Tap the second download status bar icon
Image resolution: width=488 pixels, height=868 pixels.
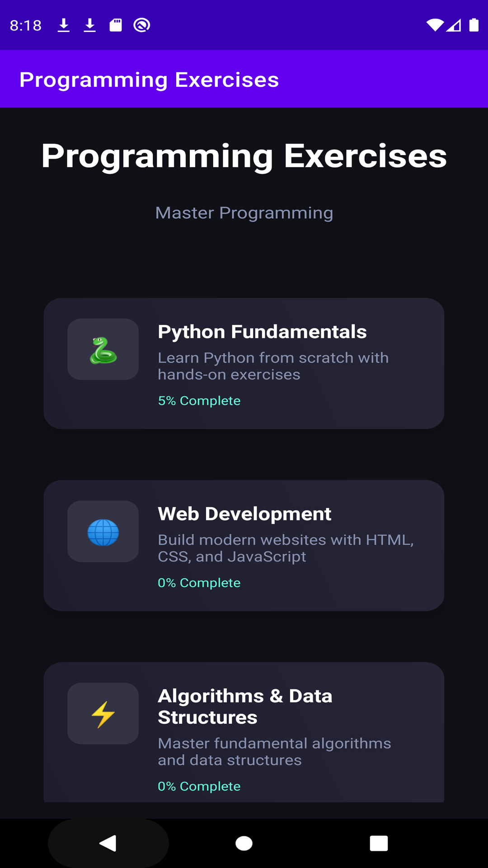(90, 25)
